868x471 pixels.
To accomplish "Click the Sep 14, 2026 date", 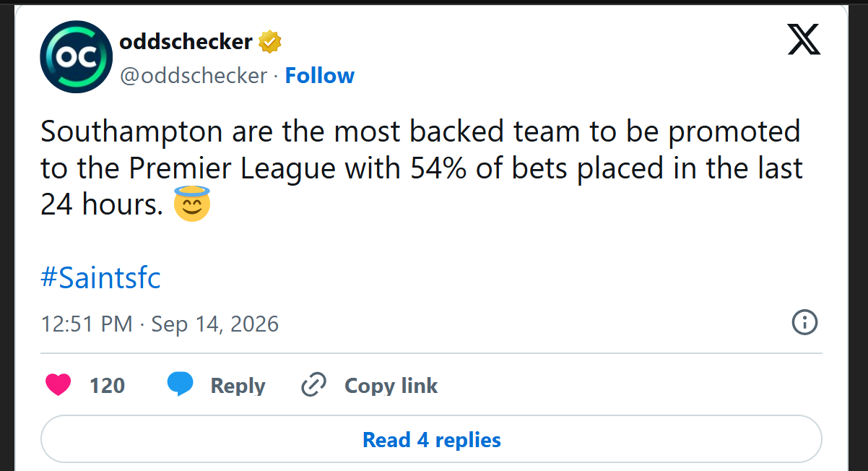I will tap(215, 324).
